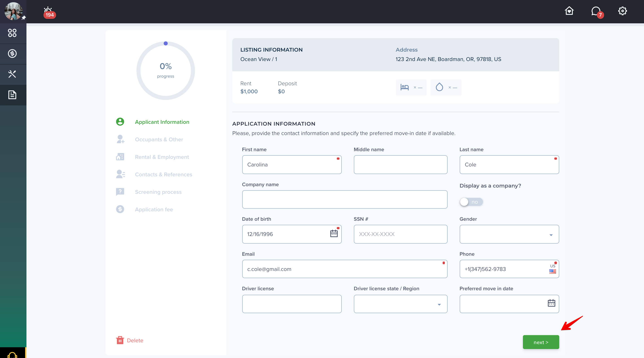Click the Phone number field

[509, 269]
